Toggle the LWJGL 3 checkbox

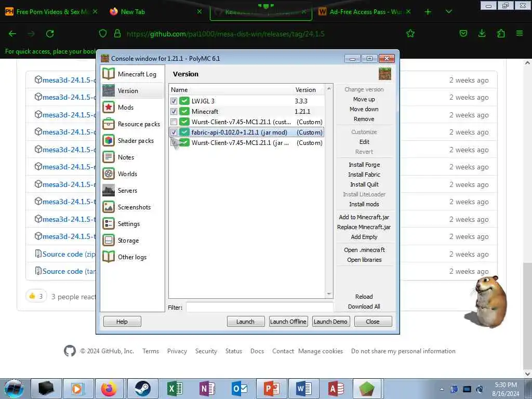pos(174,101)
